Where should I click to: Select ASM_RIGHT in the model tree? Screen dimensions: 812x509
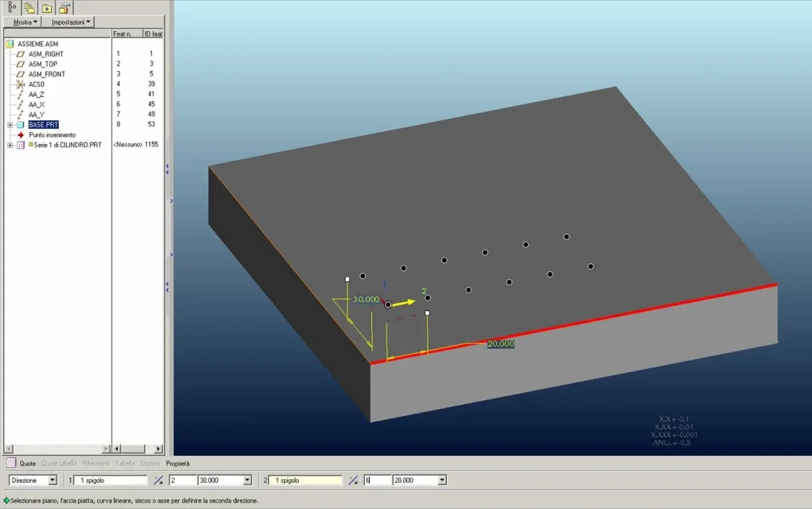(x=46, y=54)
